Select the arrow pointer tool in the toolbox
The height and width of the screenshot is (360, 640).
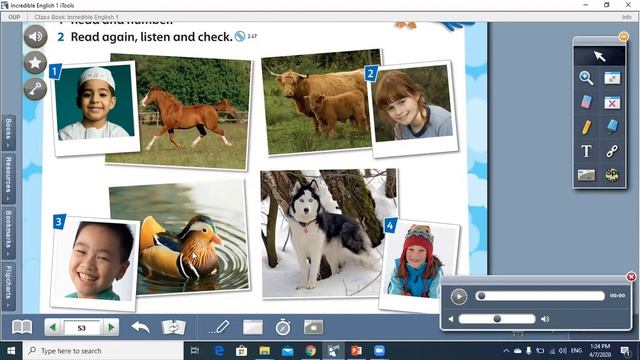[x=599, y=56]
